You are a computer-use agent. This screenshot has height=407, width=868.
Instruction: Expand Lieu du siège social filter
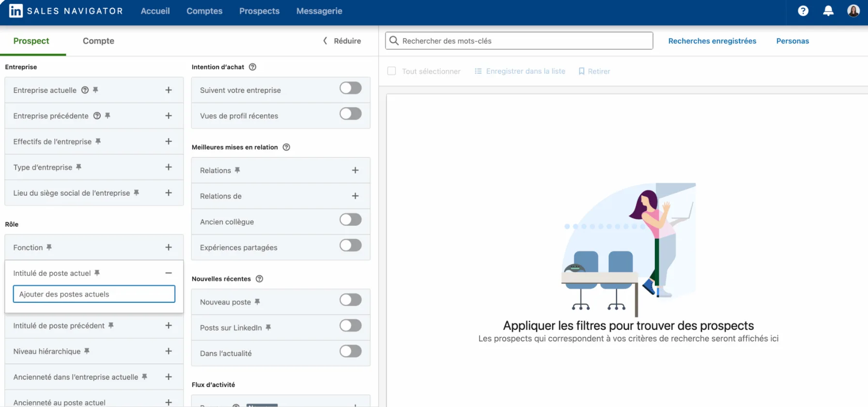click(169, 192)
